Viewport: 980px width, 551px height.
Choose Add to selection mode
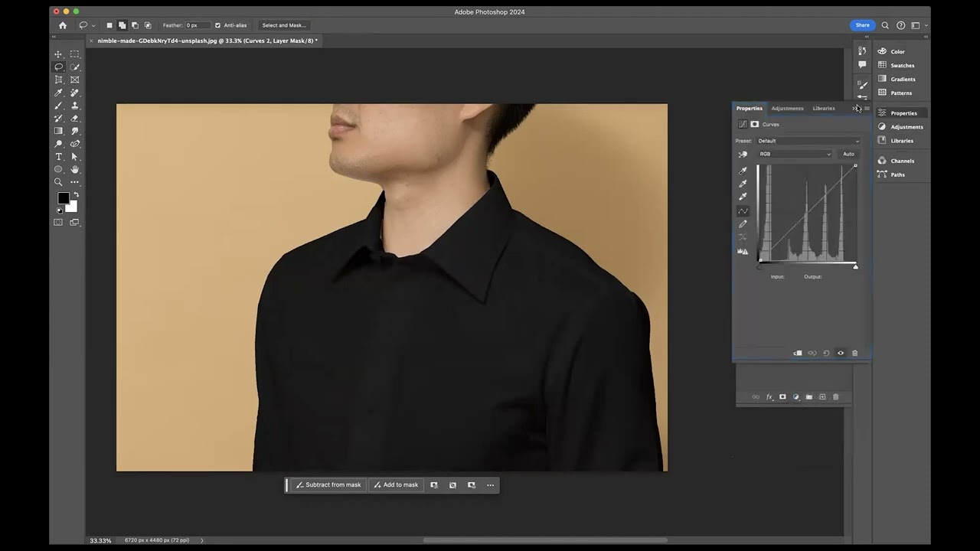(122, 25)
